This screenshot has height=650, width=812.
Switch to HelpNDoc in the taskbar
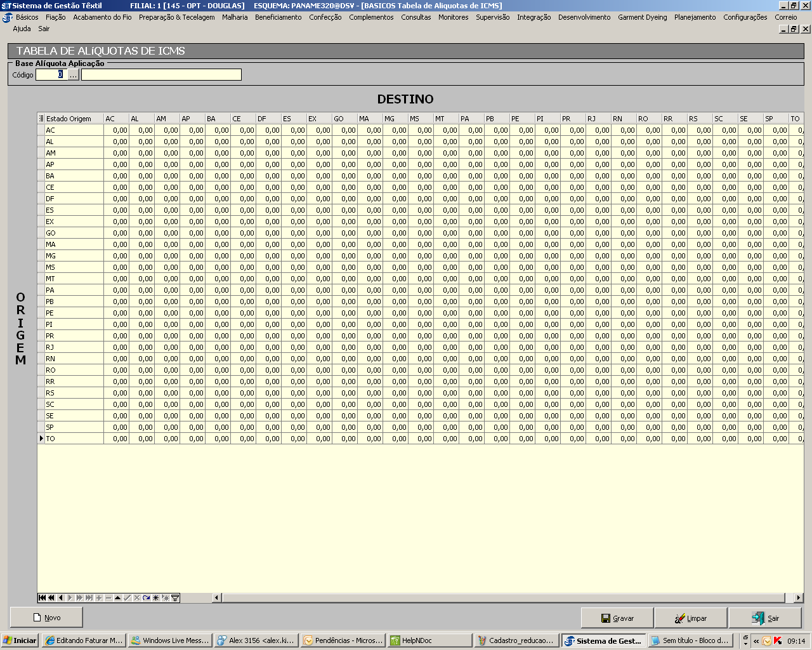click(429, 640)
